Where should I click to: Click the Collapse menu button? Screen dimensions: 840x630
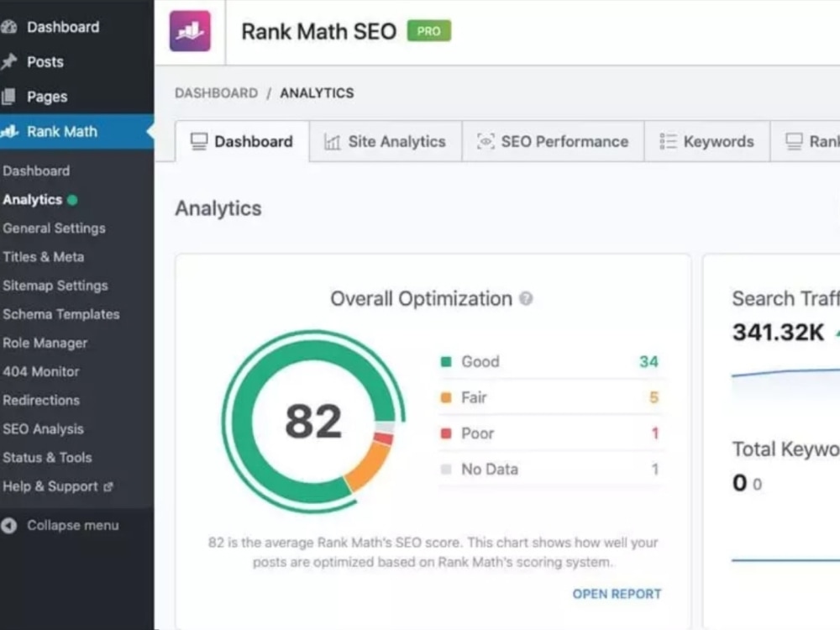coord(60,526)
